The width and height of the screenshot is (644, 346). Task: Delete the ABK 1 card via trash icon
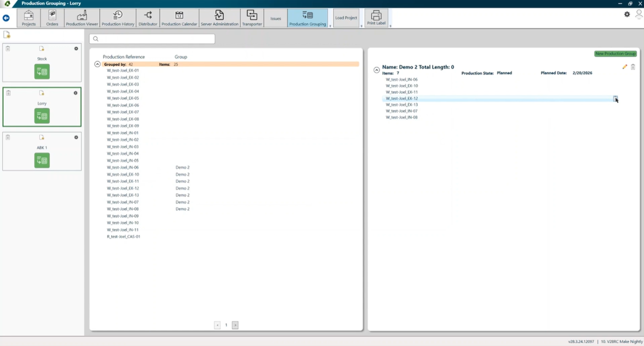pyautogui.click(x=8, y=138)
